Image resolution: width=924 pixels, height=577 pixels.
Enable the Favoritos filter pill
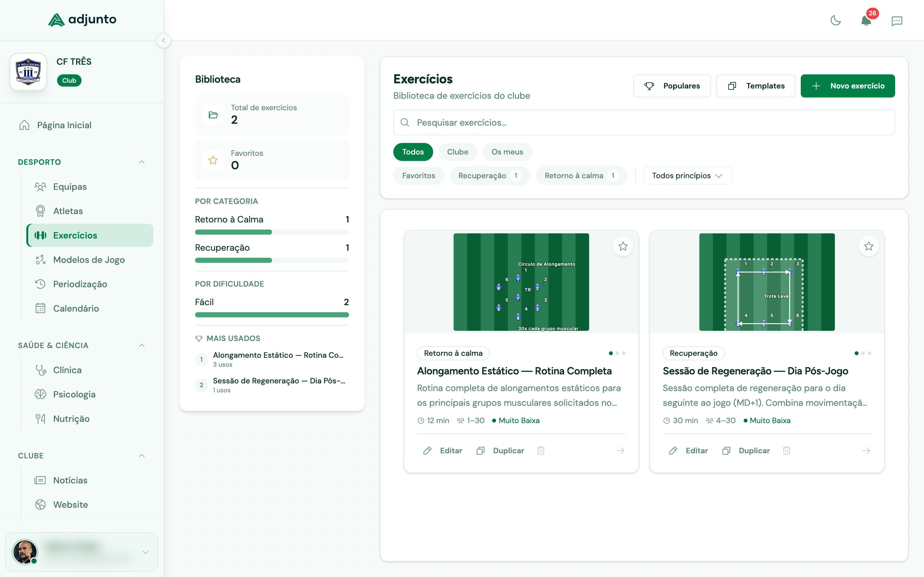(x=418, y=176)
